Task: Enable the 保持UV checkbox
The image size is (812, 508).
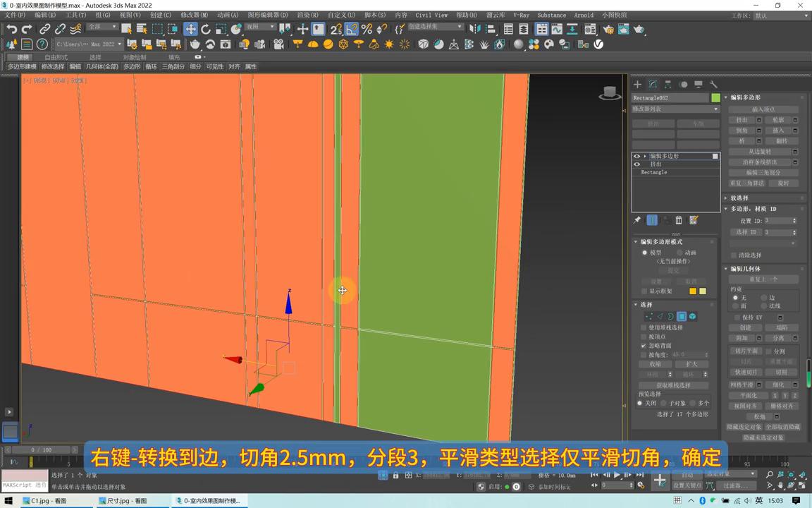Action: coord(735,317)
